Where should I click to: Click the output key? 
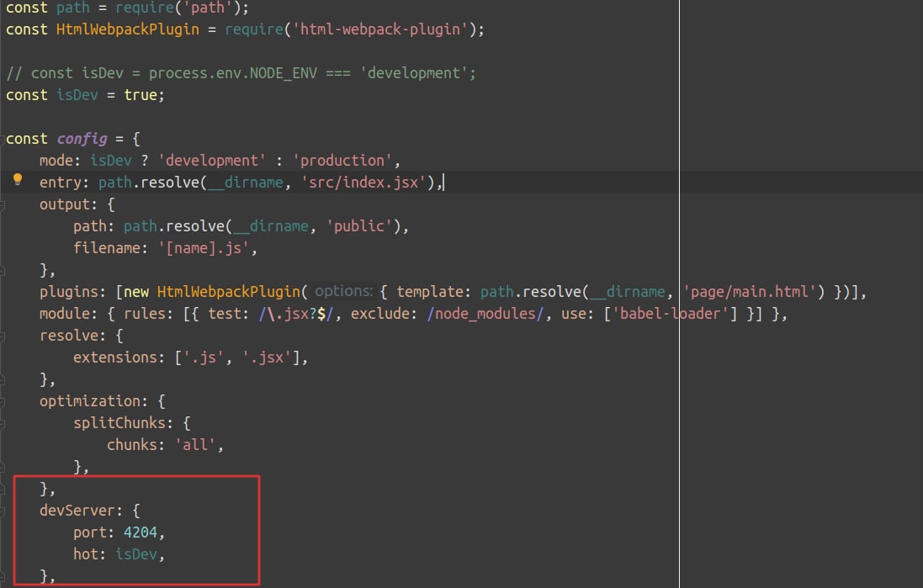click(64, 204)
